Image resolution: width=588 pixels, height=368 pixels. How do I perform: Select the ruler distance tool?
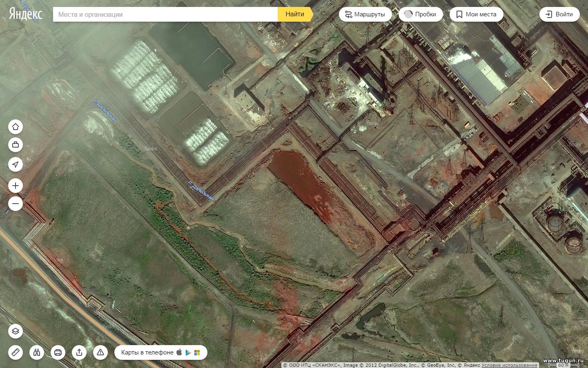pyautogui.click(x=16, y=352)
